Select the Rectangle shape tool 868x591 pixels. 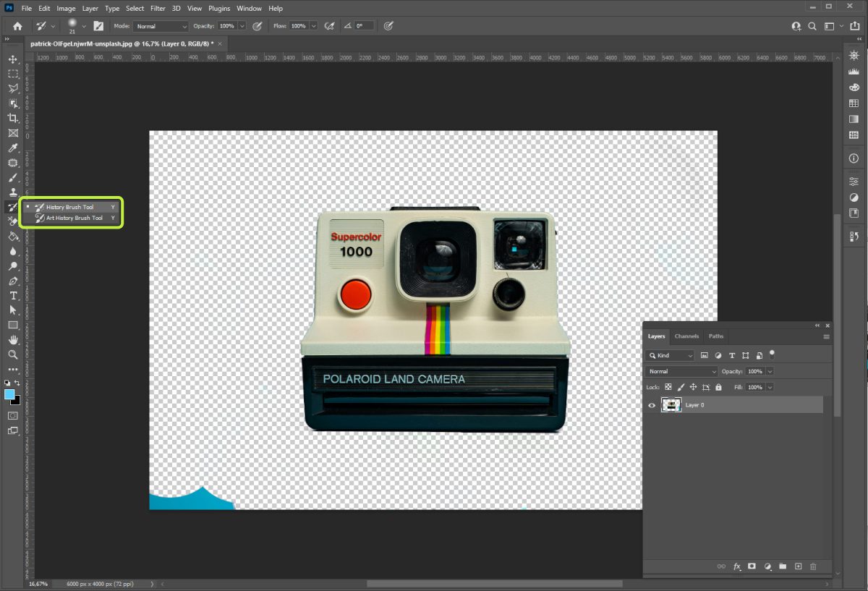13,326
